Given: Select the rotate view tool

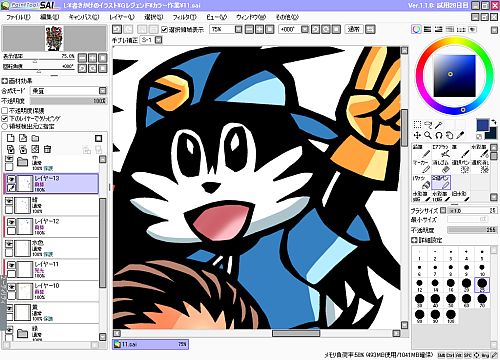Looking at the screenshot, I should pos(439,135).
